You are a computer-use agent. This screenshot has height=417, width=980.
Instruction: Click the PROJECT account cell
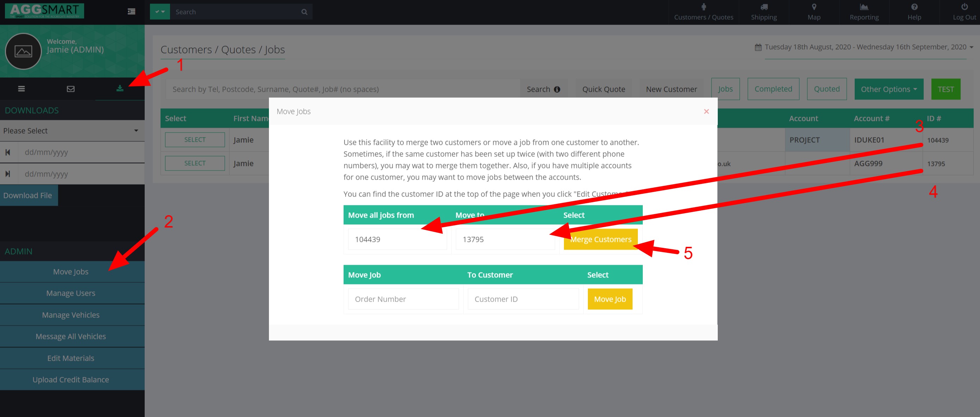(817, 140)
